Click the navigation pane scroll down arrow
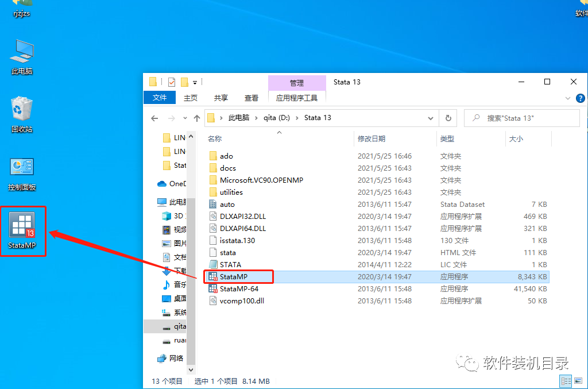 click(191, 370)
